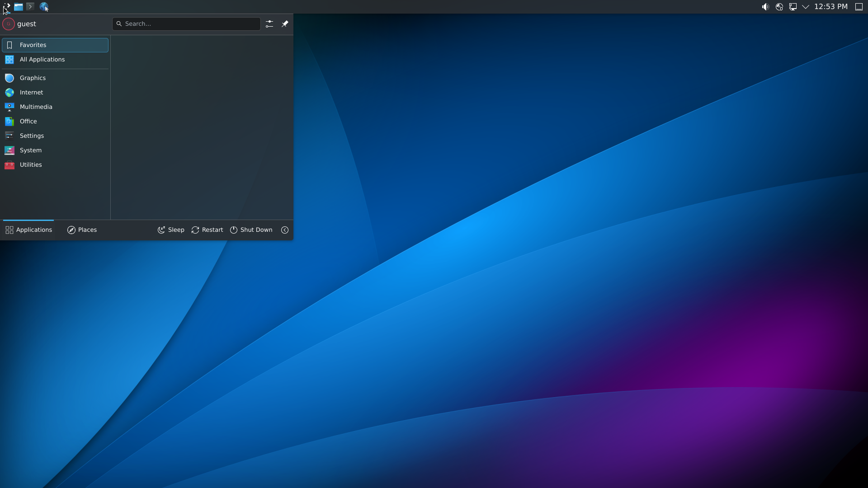Image resolution: width=868 pixels, height=488 pixels.
Task: Click the show desktop icon in the panel
Action: point(859,7)
